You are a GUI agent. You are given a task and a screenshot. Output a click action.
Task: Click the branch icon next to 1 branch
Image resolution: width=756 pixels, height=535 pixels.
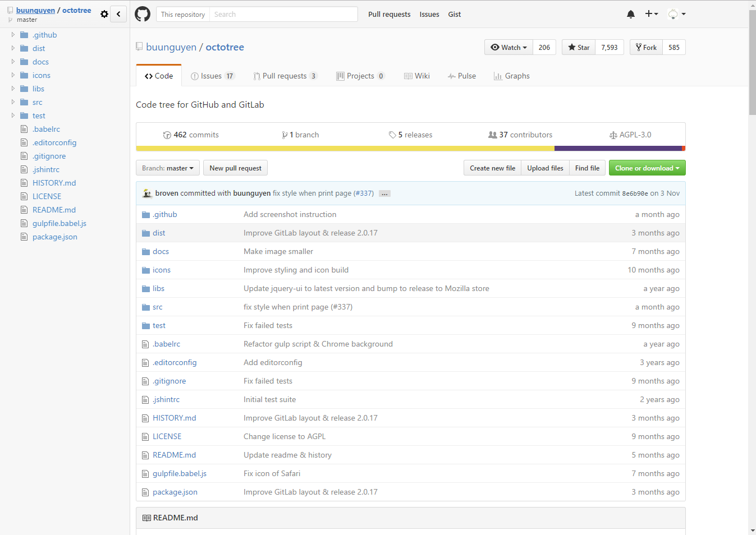click(x=285, y=135)
